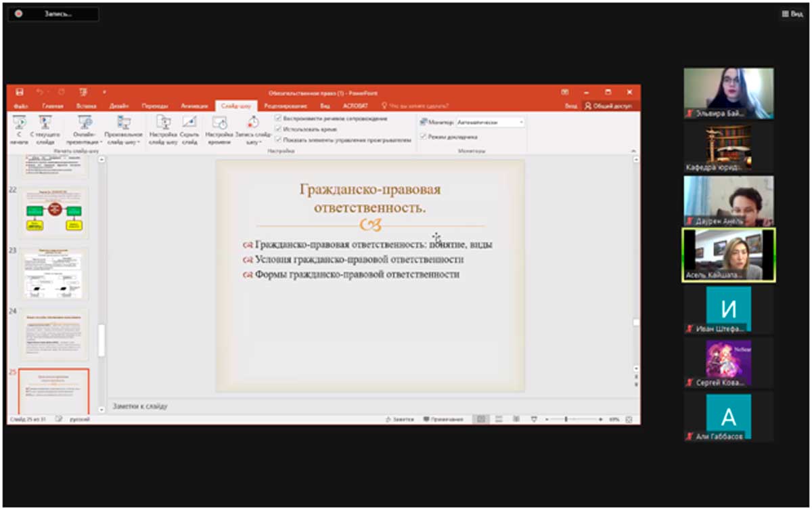Click the Save icon in title bar
The image size is (812, 510).
(x=20, y=92)
